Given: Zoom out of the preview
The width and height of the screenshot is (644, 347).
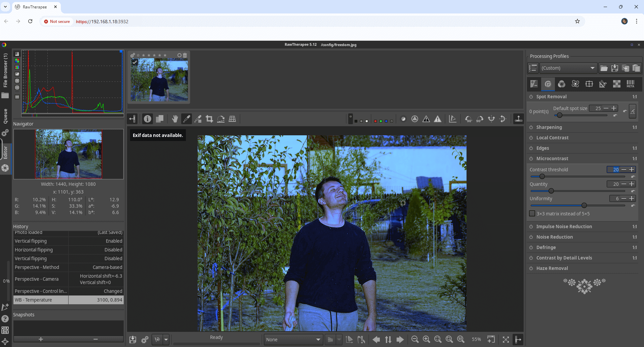Looking at the screenshot, I should point(415,340).
